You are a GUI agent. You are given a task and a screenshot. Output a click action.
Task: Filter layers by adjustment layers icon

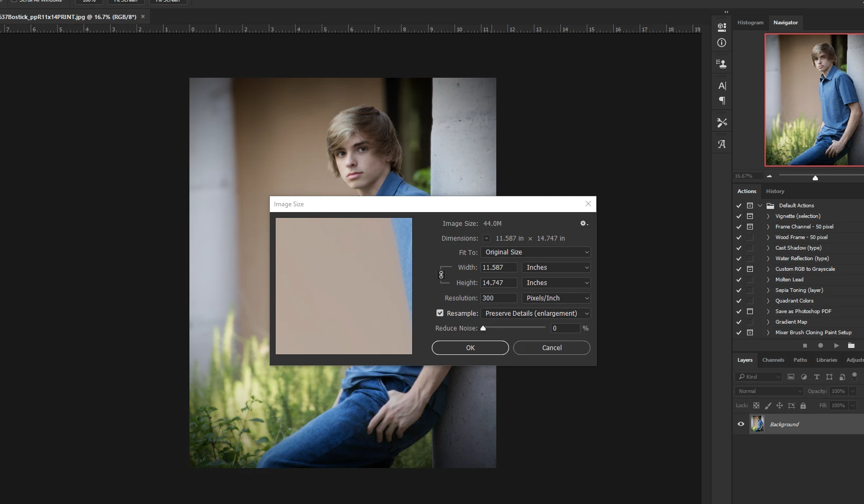pyautogui.click(x=804, y=377)
